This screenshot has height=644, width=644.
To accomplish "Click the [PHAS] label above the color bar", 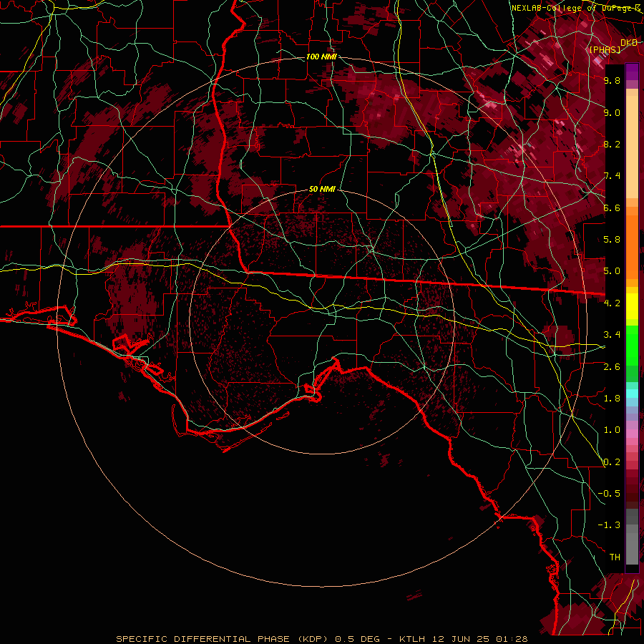I will 605,49.
